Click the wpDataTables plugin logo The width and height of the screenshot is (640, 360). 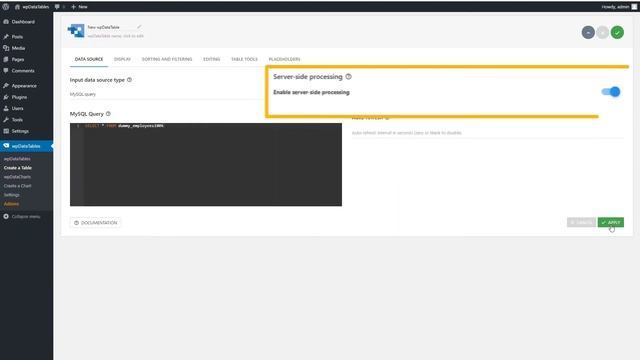76,31
